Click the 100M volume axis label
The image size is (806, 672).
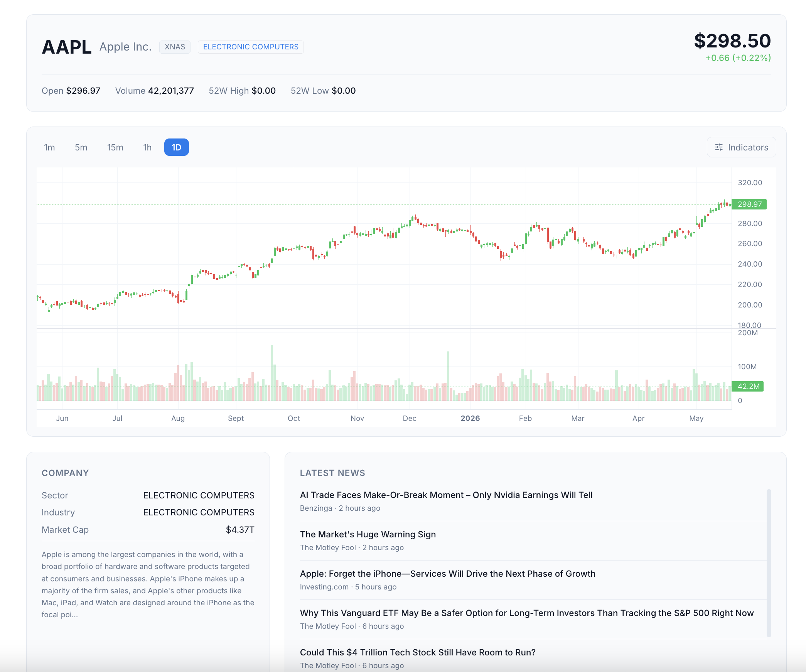[747, 366]
